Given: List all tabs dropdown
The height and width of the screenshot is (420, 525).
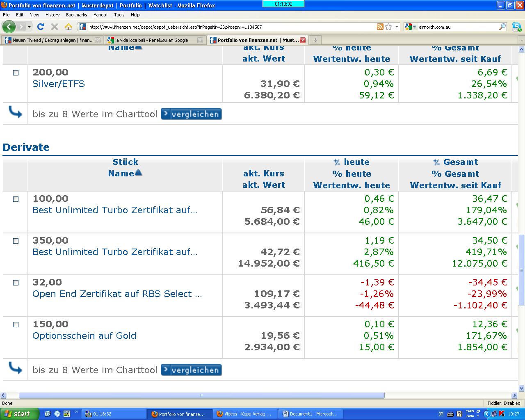Looking at the screenshot, I should click(x=521, y=40).
